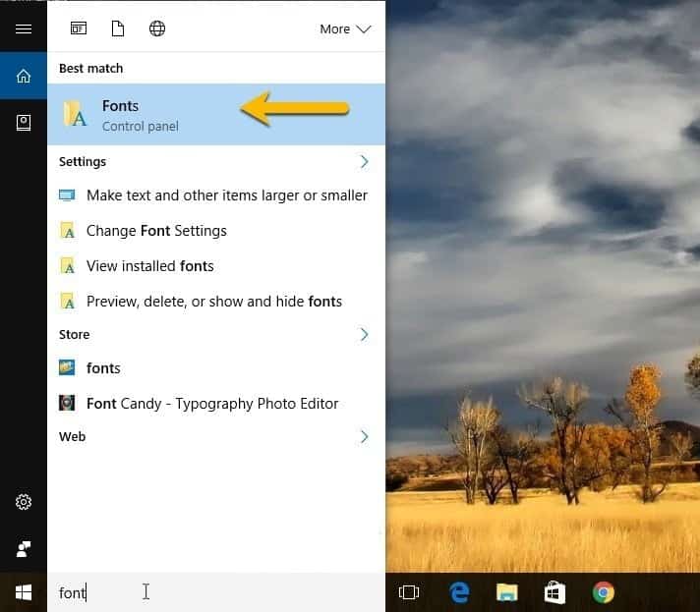Select the Home icon in the sidebar
The width and height of the screenshot is (700, 612).
(24, 76)
